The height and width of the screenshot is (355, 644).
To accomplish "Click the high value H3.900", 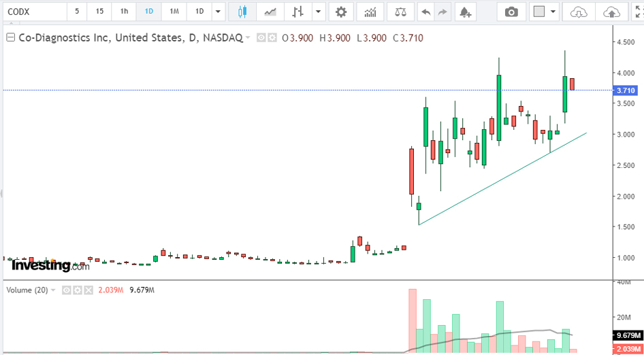I will (335, 38).
